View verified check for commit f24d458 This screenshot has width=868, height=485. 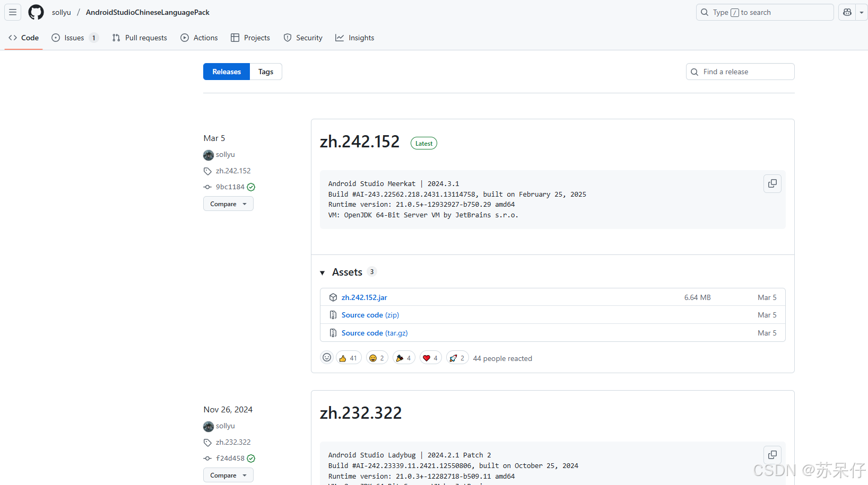click(251, 458)
